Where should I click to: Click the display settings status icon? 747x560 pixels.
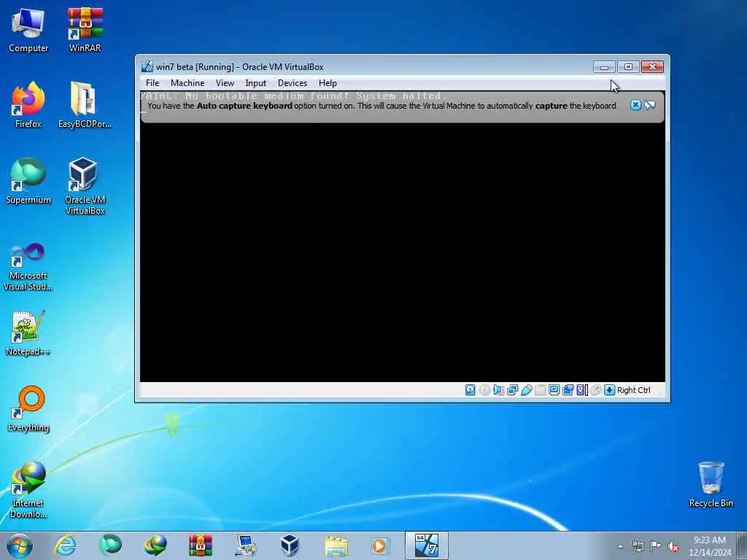554,390
